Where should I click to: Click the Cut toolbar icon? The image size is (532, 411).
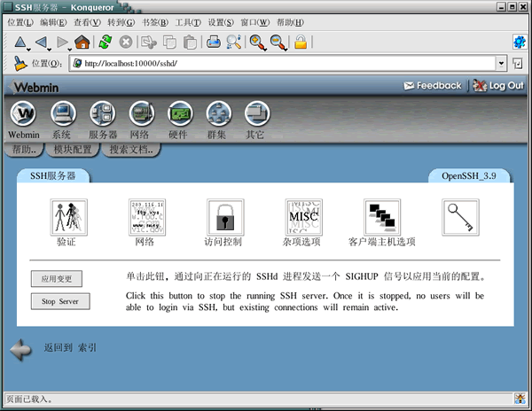pos(149,43)
